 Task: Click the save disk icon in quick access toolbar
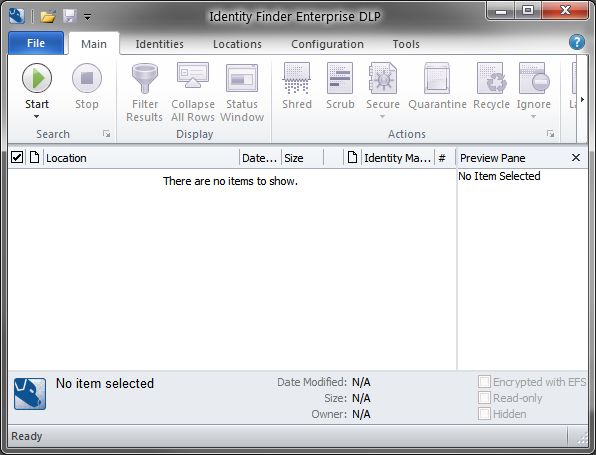pyautogui.click(x=70, y=16)
